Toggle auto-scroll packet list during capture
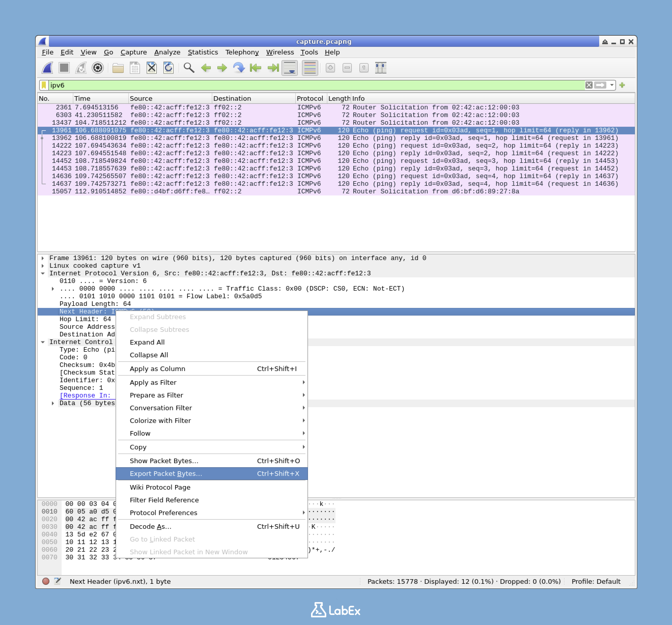This screenshot has width=672, height=625. click(290, 68)
